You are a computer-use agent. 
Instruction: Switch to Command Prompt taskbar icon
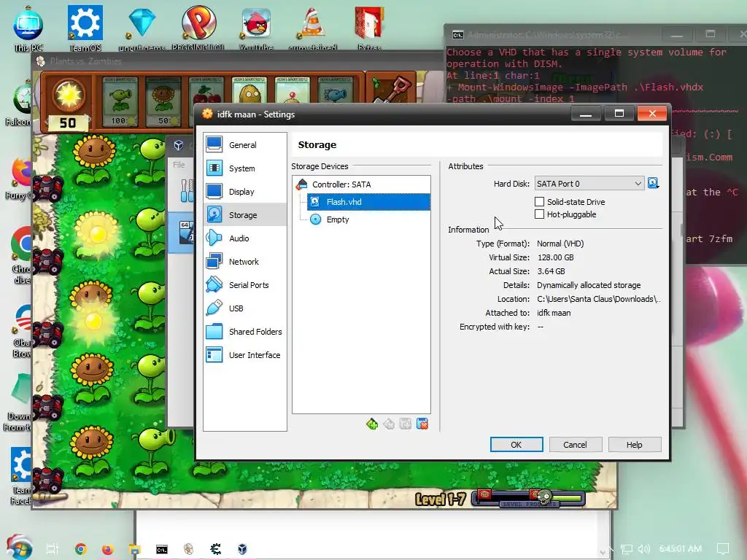click(162, 549)
